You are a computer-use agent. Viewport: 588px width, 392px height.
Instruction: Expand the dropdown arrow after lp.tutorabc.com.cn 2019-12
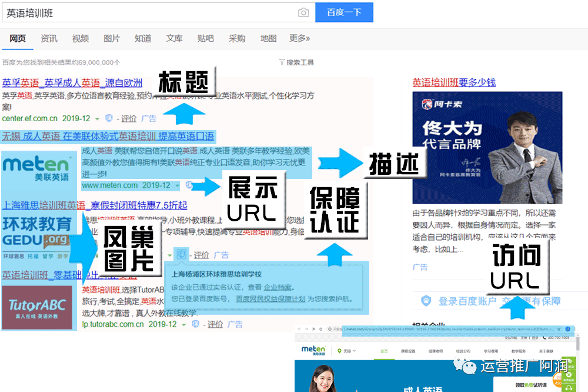click(x=183, y=324)
